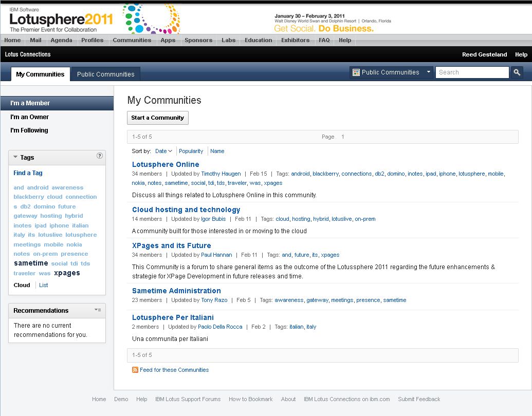The height and width of the screenshot is (416, 532).
Task: Open the Sametime Administration community
Action: 176,291
